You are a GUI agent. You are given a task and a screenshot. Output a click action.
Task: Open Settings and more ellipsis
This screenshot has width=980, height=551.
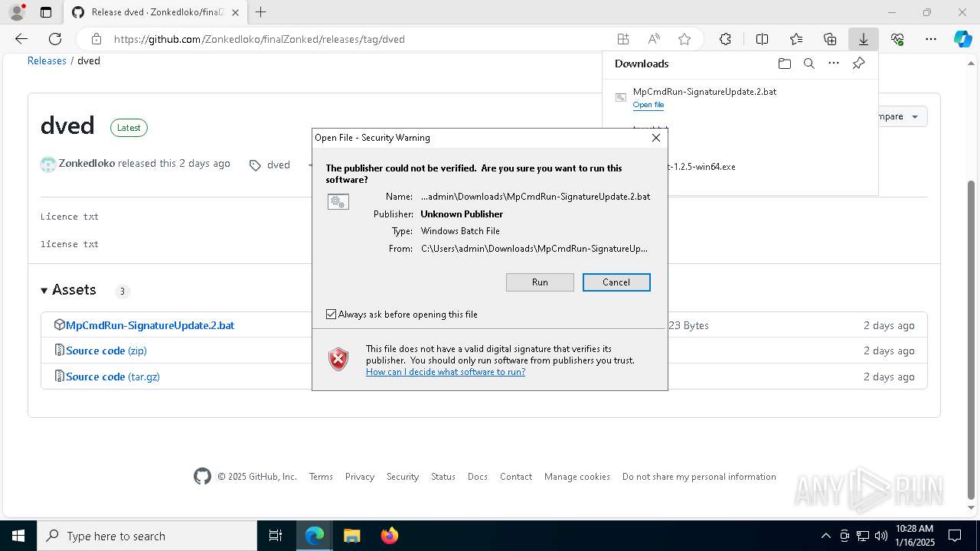(x=931, y=39)
